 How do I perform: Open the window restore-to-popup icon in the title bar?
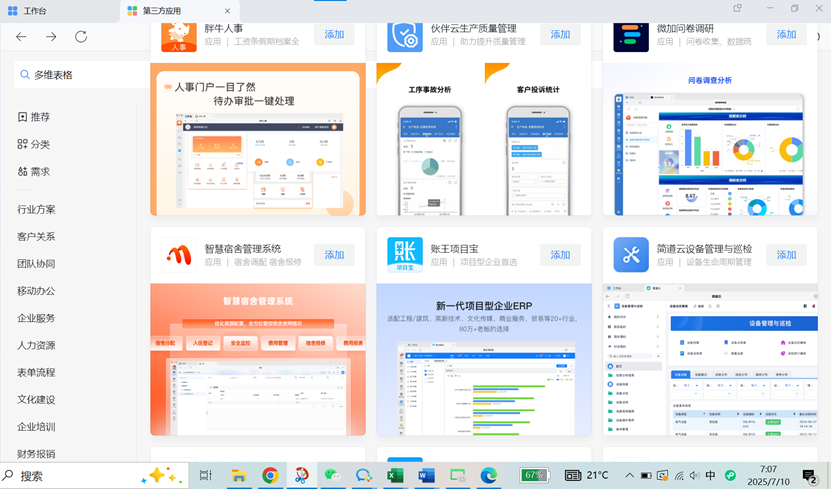tap(737, 8)
